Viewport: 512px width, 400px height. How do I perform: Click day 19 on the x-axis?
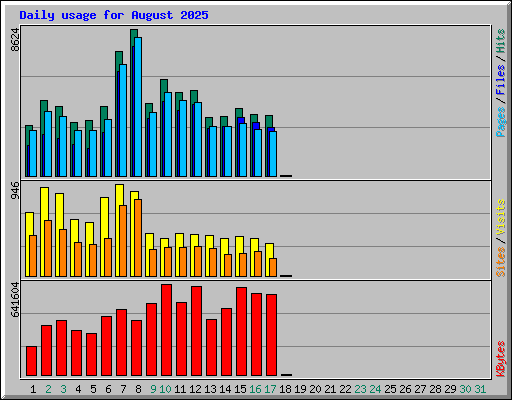pyautogui.click(x=300, y=389)
